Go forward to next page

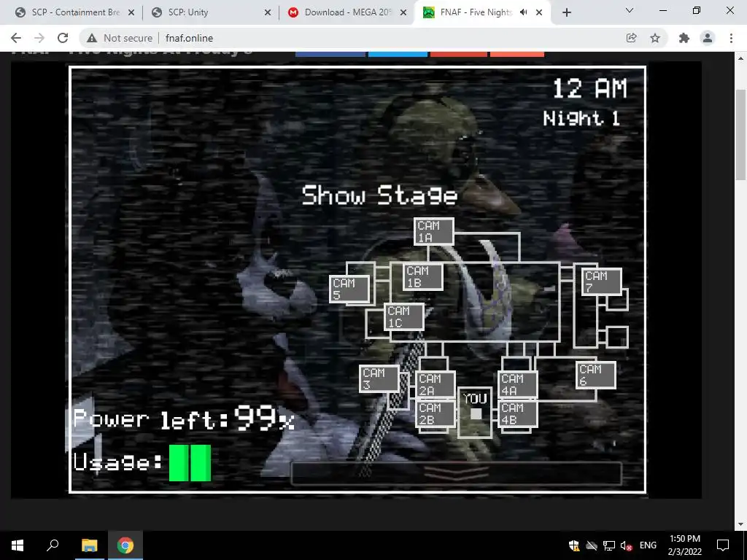(x=39, y=38)
